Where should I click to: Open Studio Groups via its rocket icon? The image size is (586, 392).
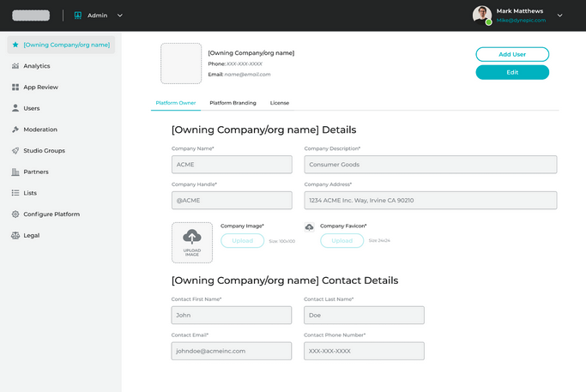15,151
